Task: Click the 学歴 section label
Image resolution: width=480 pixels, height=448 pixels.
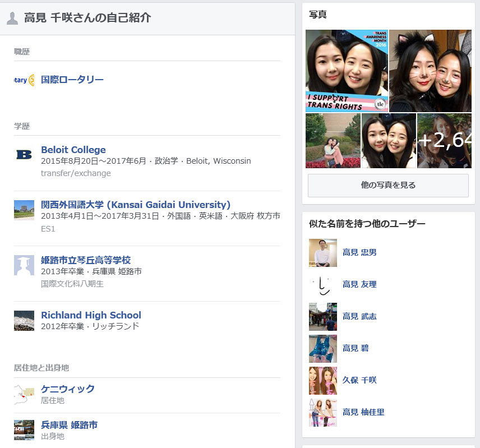Action: click(22, 126)
